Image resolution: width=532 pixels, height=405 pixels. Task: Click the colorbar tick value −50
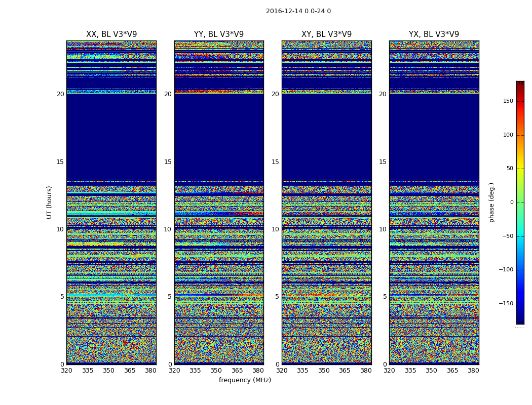pos(508,236)
